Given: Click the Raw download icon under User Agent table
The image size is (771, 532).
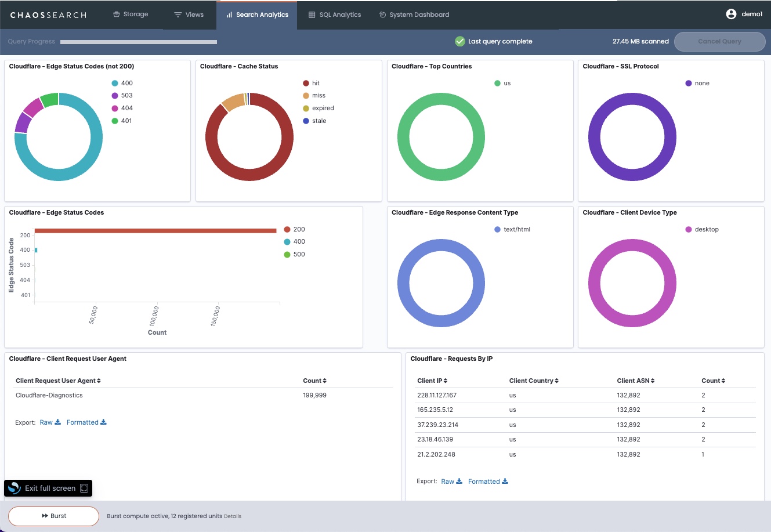Looking at the screenshot, I should click(x=58, y=422).
